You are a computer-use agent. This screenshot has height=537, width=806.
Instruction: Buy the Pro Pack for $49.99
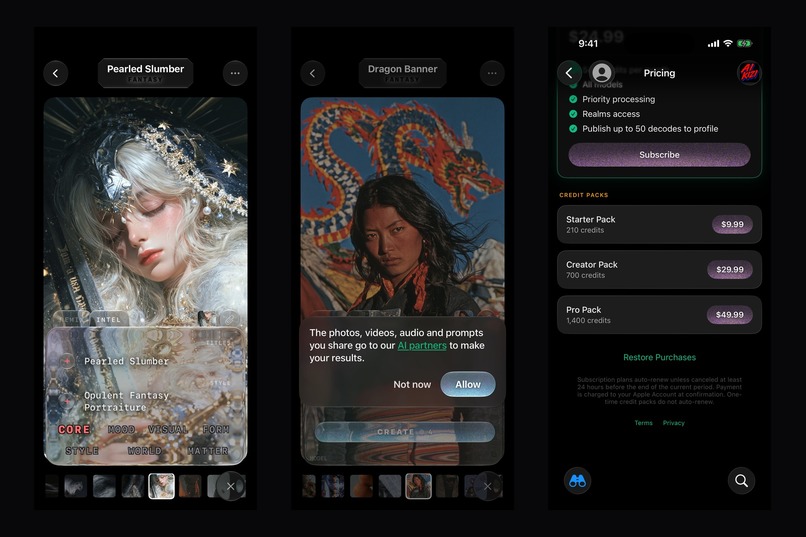[x=730, y=314]
